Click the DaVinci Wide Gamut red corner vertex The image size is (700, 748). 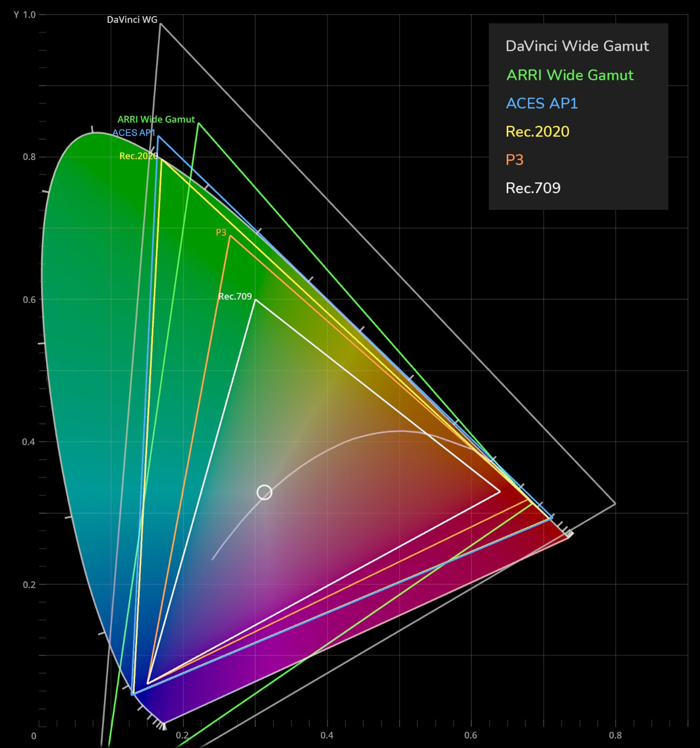point(615,503)
